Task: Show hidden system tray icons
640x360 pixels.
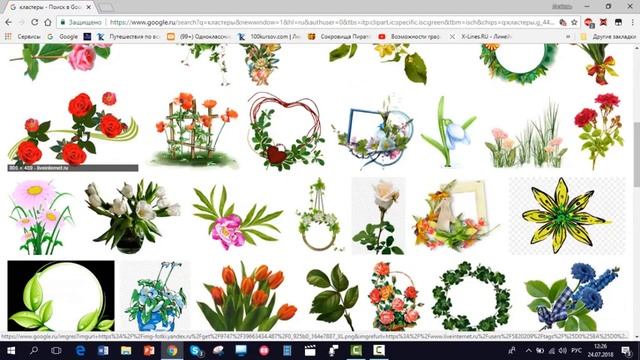Action: click(x=529, y=351)
